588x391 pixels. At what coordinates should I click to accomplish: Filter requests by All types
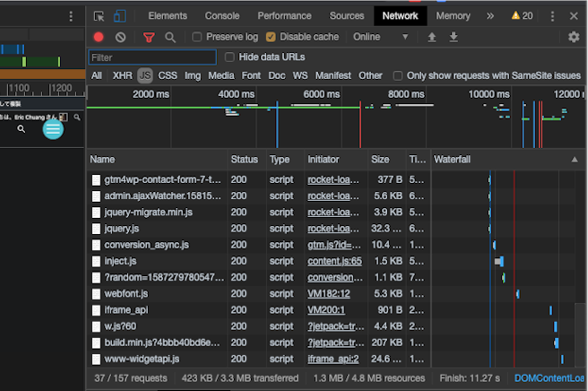[x=97, y=76]
